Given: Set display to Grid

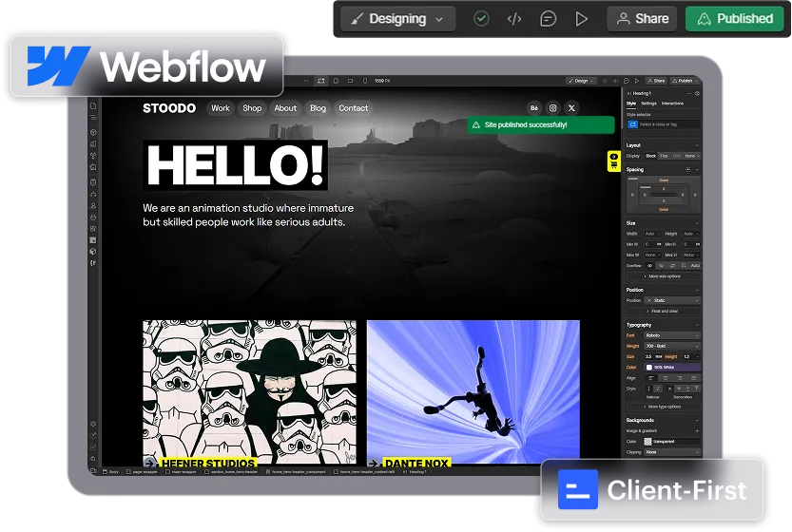Looking at the screenshot, I should pyautogui.click(x=677, y=156).
